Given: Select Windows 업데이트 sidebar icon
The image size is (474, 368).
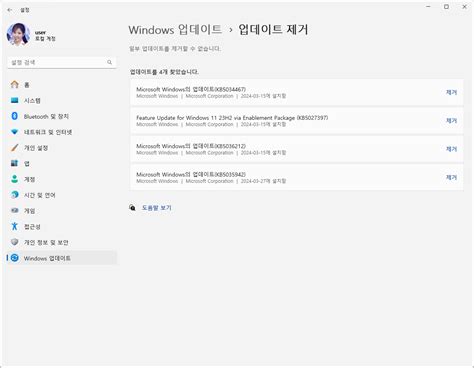Looking at the screenshot, I should [x=14, y=258].
